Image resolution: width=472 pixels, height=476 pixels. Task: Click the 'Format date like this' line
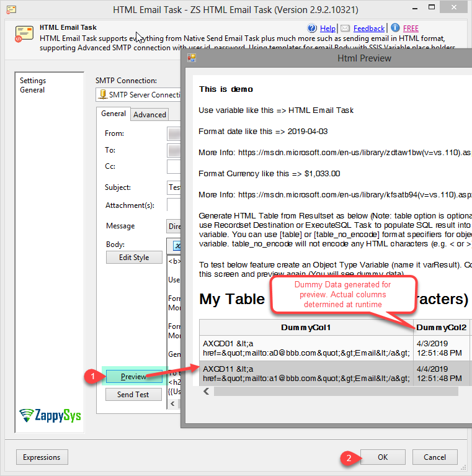[263, 132]
